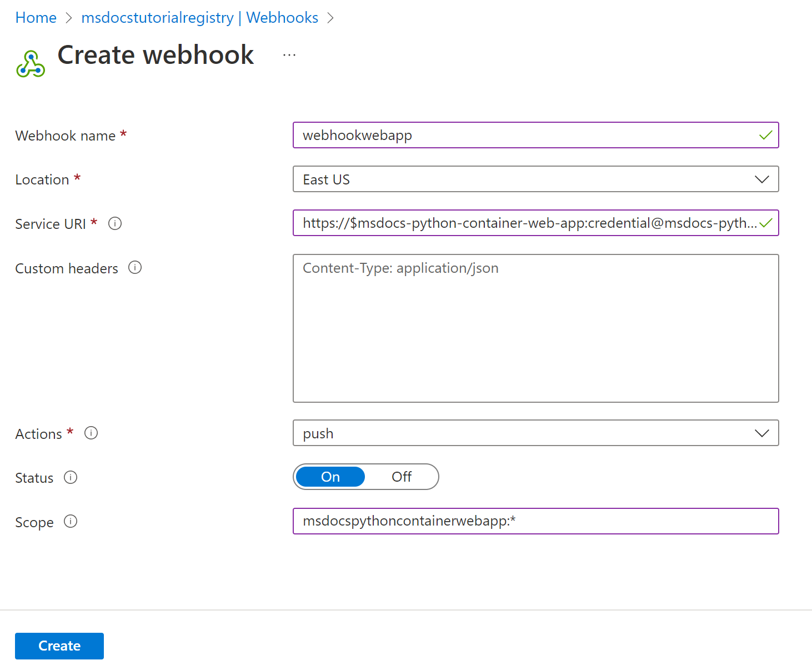Click inside the Custom headers text area
This screenshot has height=670, width=812.
(536, 328)
